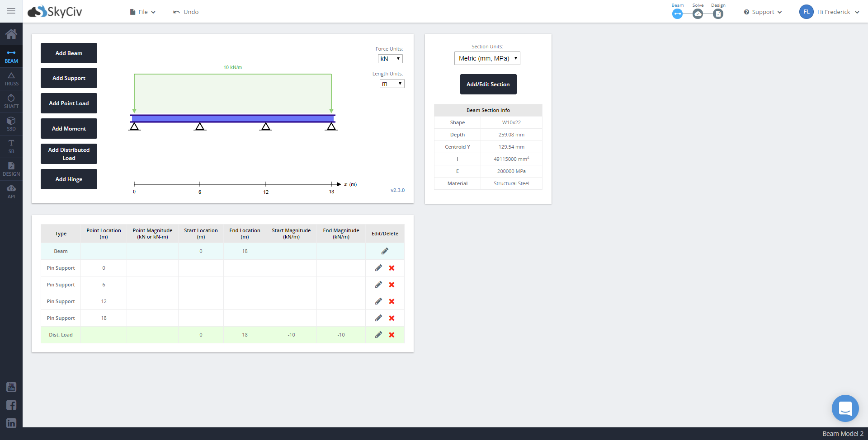Screen dimensions: 868x440
Task: Open the S3D module icon
Action: 11,124
